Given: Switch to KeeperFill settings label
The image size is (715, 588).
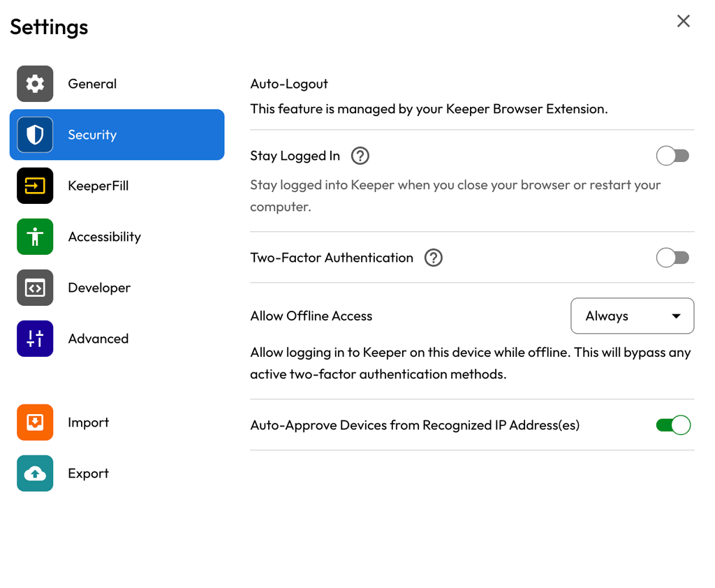Looking at the screenshot, I should pos(98,186).
